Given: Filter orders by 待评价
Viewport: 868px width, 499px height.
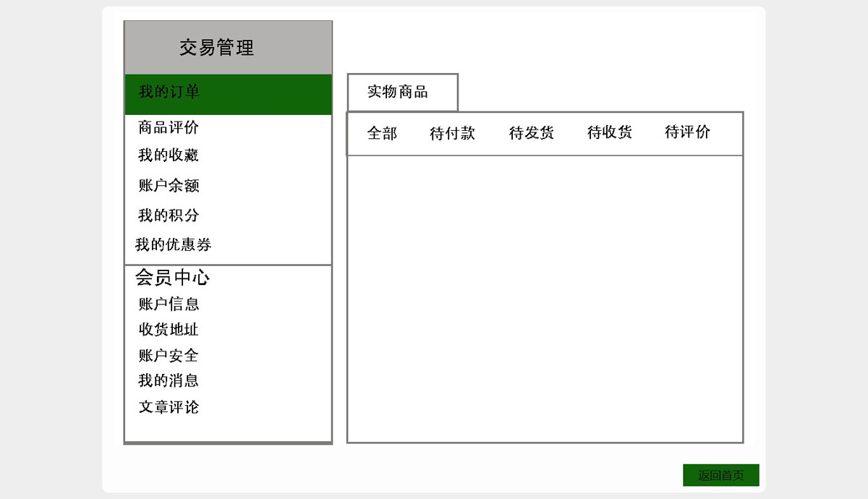Looking at the screenshot, I should [688, 132].
